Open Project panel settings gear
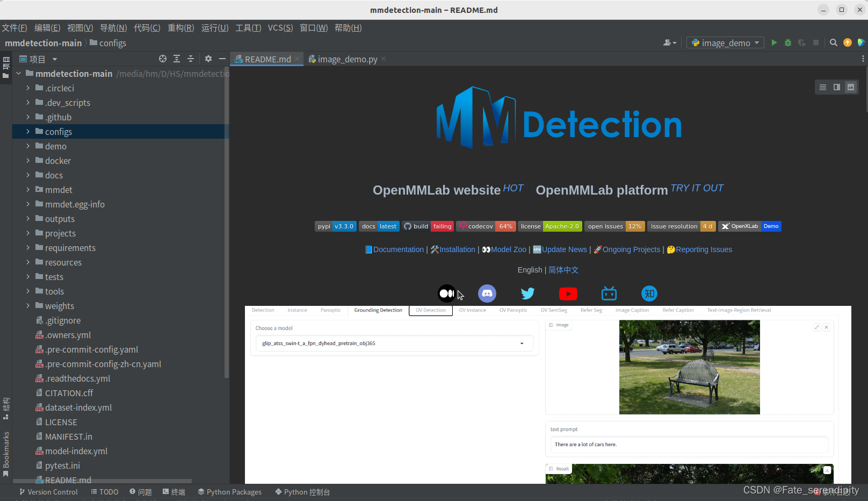868x501 pixels. coord(208,59)
